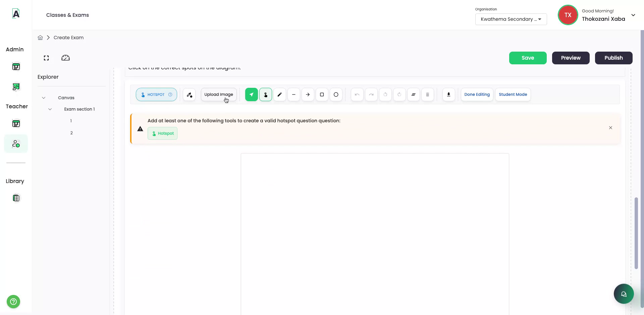Screen dimensions: 644x315
Task: Publish the exam
Action: (x=613, y=58)
